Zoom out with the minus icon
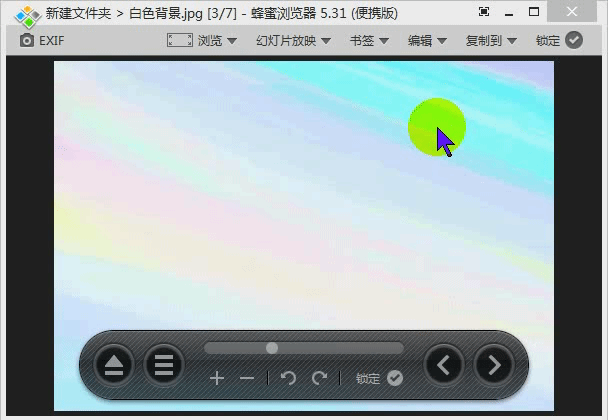The height and width of the screenshot is (420, 608). pos(247,378)
